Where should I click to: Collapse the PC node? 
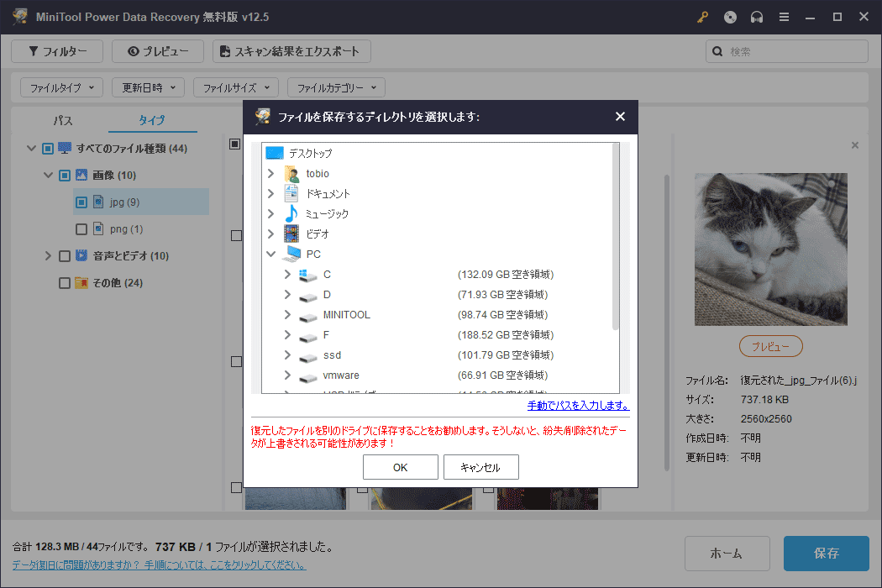click(x=270, y=255)
